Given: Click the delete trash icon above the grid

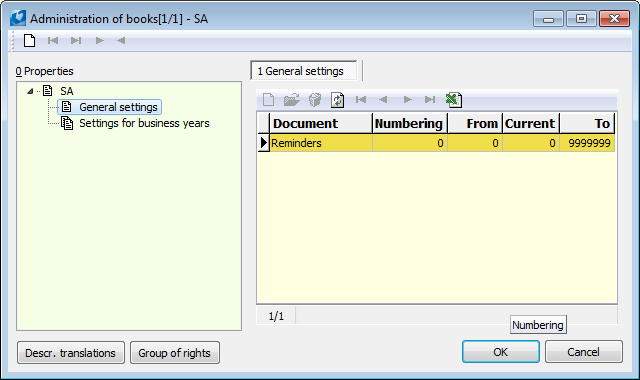Looking at the screenshot, I should click(315, 100).
